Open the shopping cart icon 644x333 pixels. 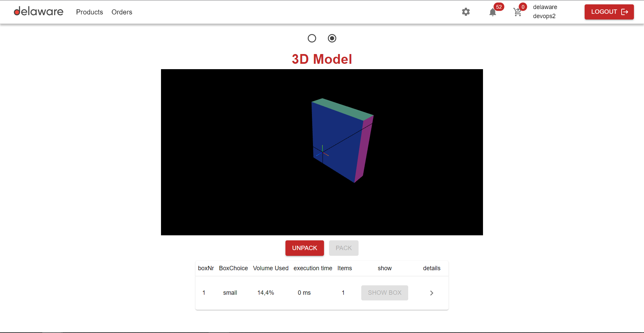click(517, 12)
